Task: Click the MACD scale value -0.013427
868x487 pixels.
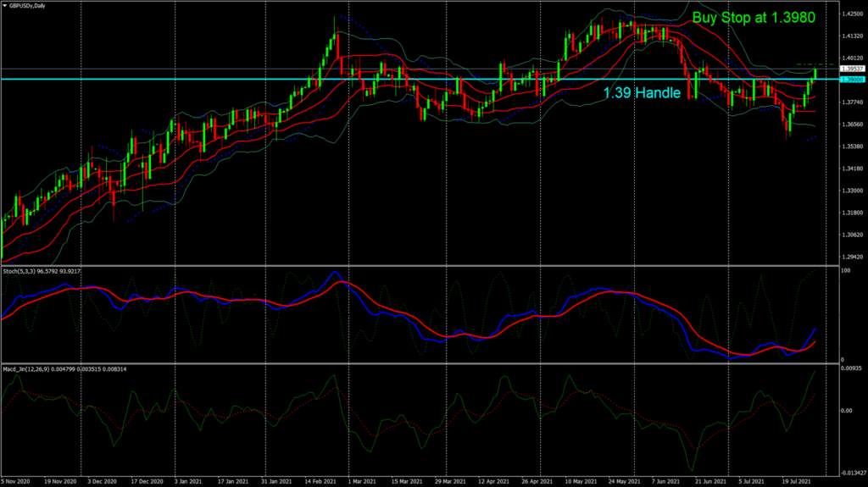Action: (x=854, y=473)
